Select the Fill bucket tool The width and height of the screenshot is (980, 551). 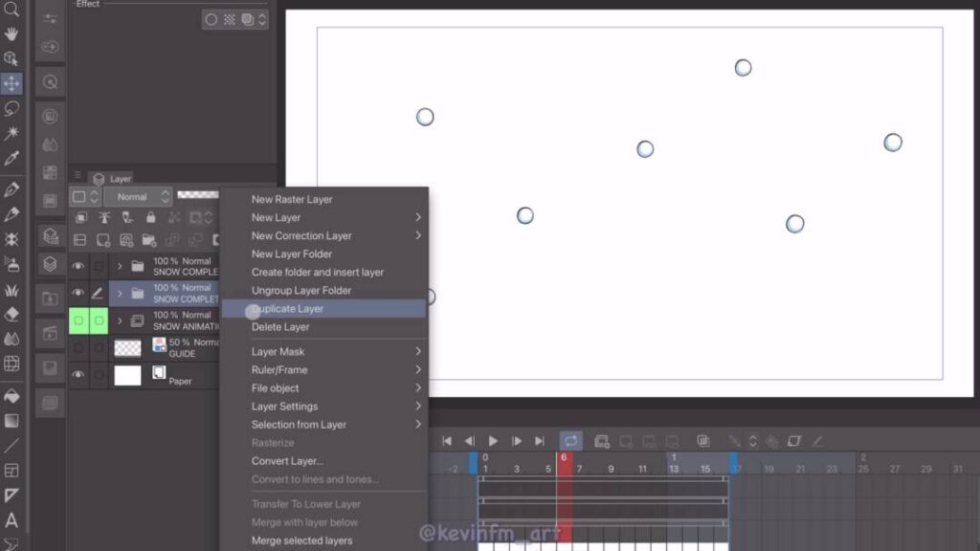click(x=11, y=396)
